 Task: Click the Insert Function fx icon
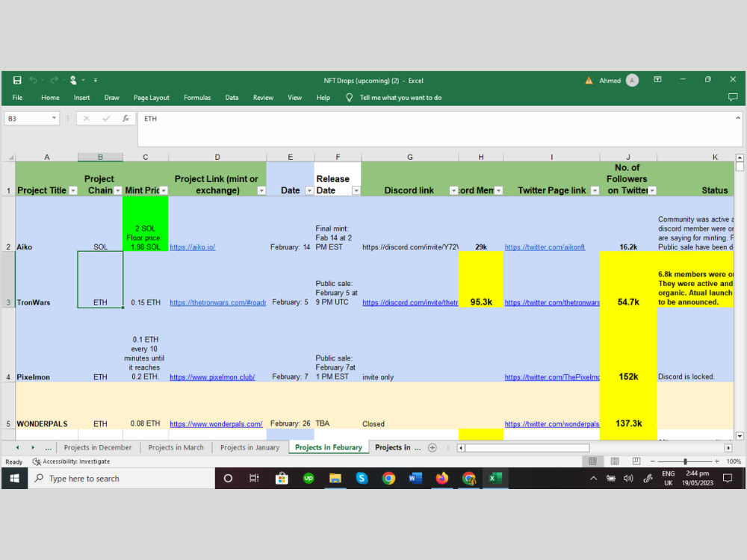click(125, 118)
